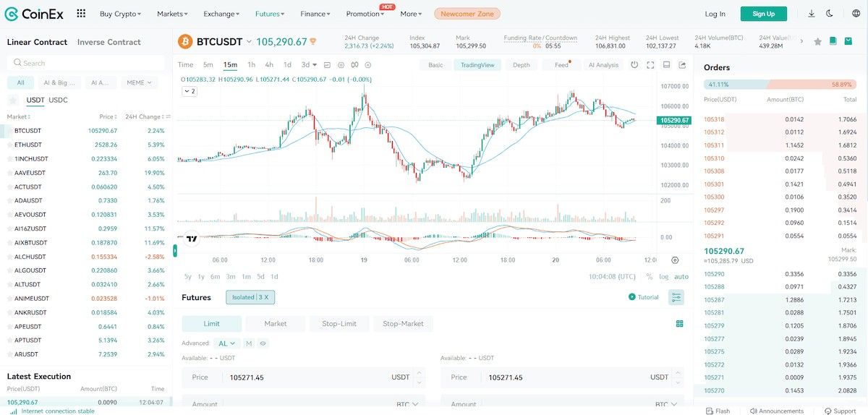
Task: Expand the Finance menu
Action: pos(315,14)
